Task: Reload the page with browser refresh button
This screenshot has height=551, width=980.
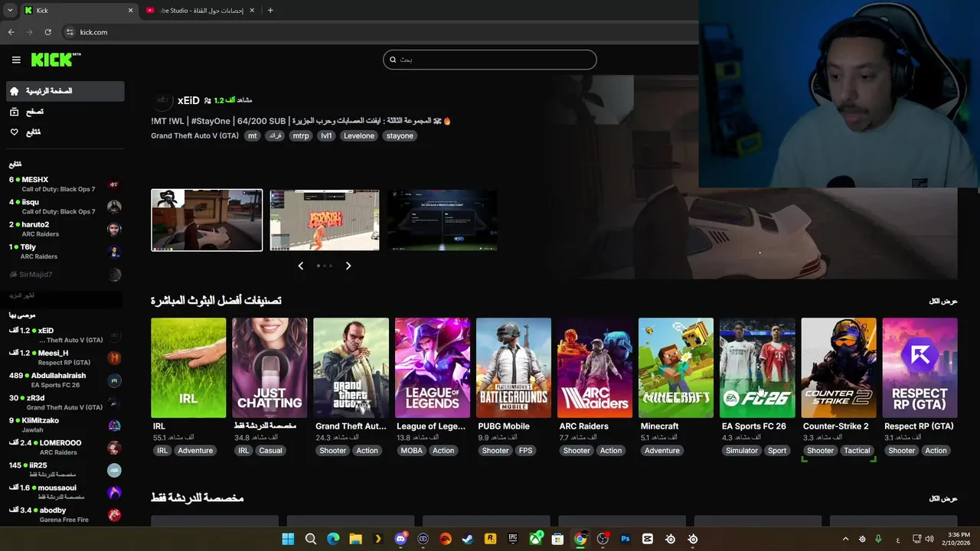Action: (47, 32)
